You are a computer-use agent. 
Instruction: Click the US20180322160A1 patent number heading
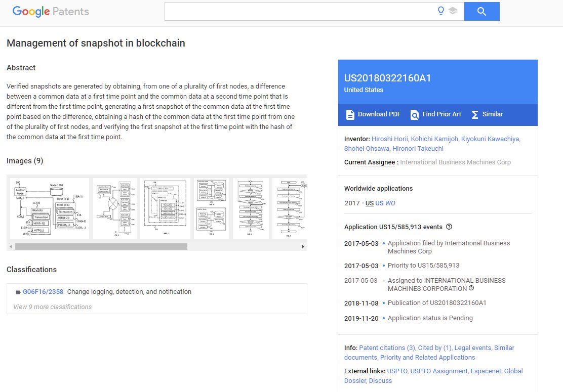387,78
